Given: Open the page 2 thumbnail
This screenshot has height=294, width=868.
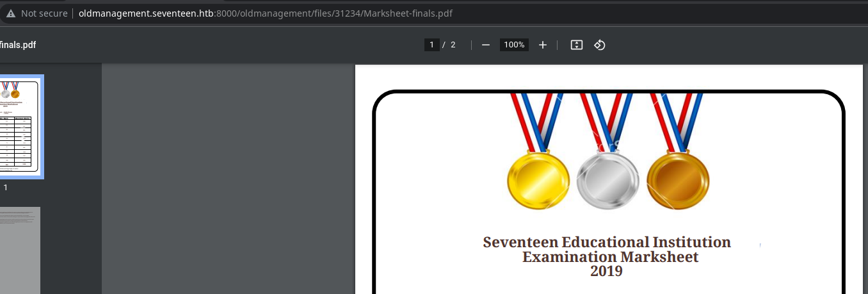Looking at the screenshot, I should (20, 250).
